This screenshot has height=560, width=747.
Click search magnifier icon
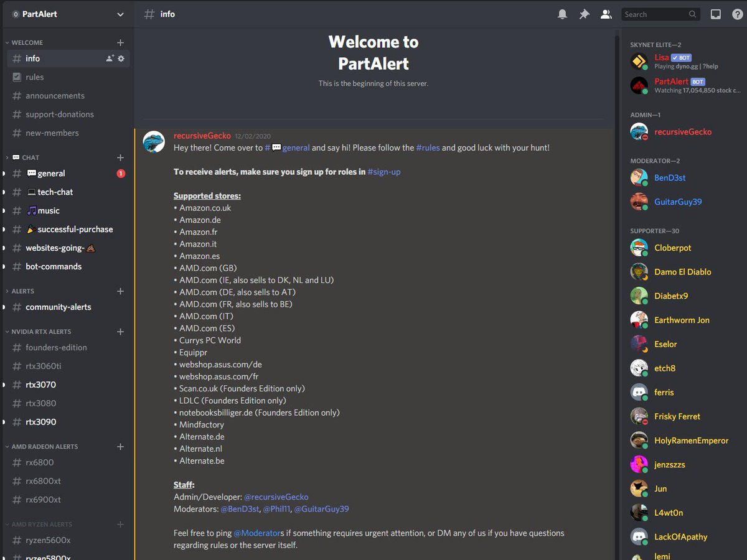tap(692, 14)
